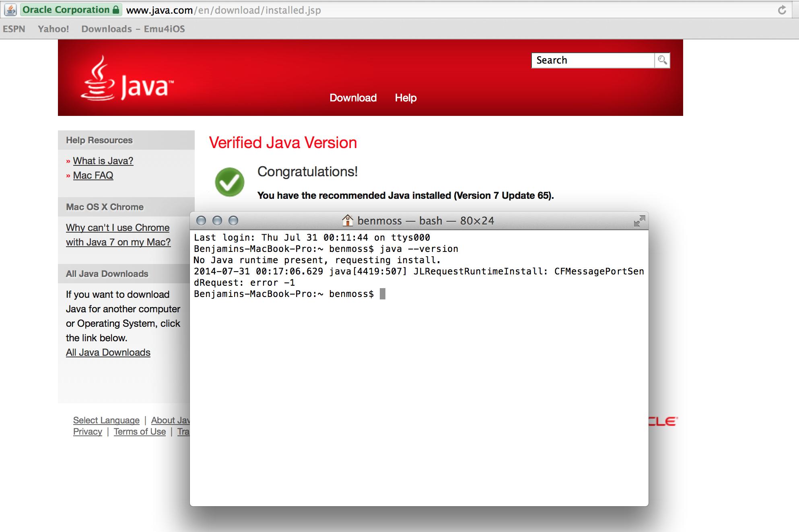Click inside the Search text field
Viewport: 799px width, 532px height.
[x=593, y=60]
